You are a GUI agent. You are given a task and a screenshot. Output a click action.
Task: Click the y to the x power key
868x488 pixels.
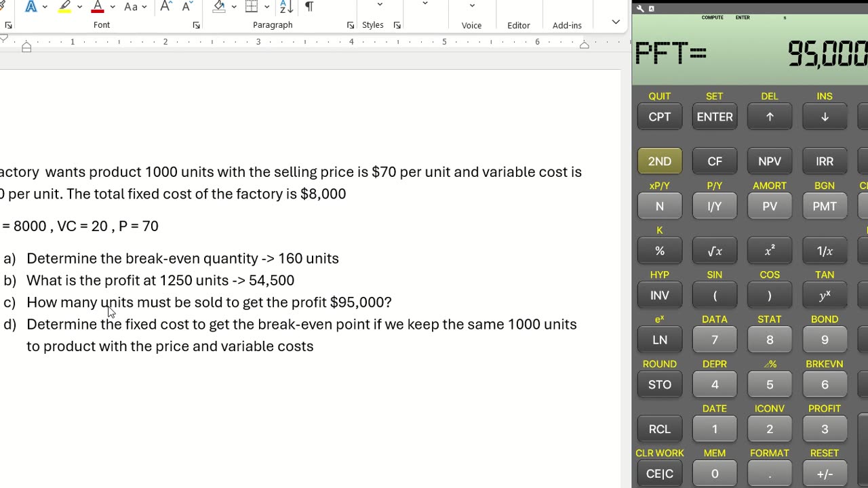tap(825, 296)
